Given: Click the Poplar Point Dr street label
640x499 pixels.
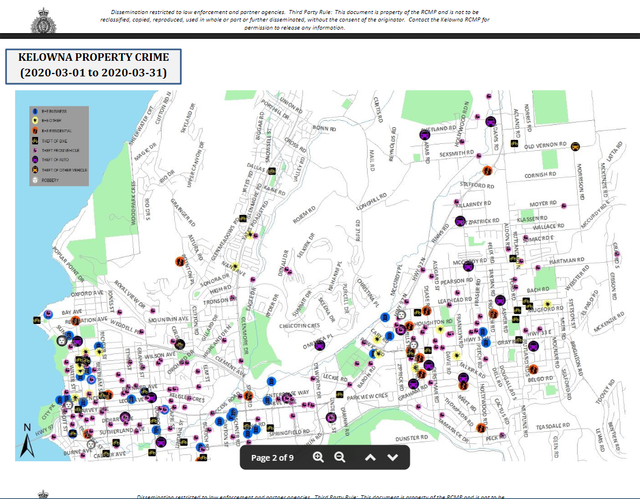Looking at the screenshot, I should pos(68,264).
